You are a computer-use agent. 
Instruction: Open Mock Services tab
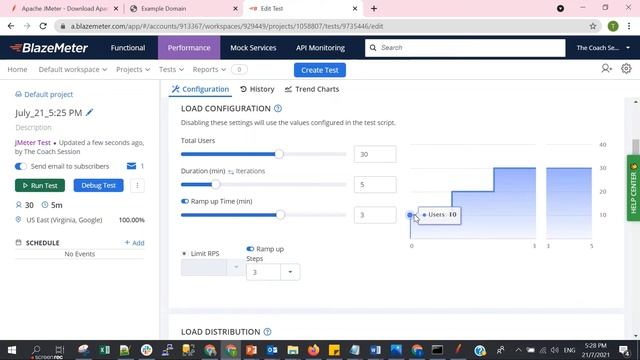[253, 48]
